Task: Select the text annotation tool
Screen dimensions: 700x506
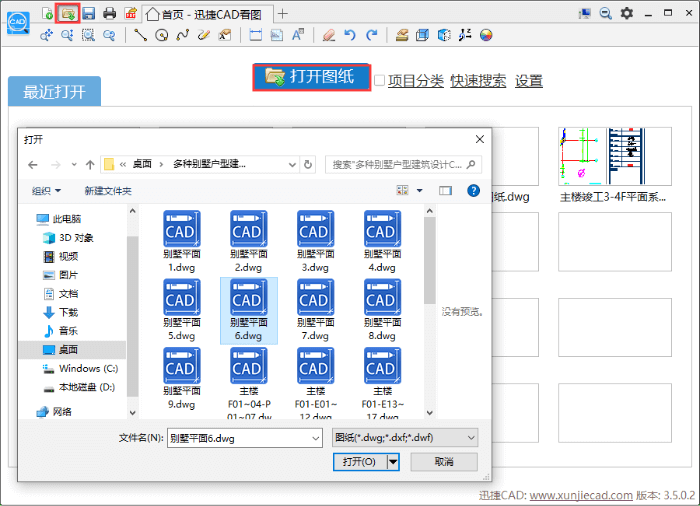Action: pos(298,35)
